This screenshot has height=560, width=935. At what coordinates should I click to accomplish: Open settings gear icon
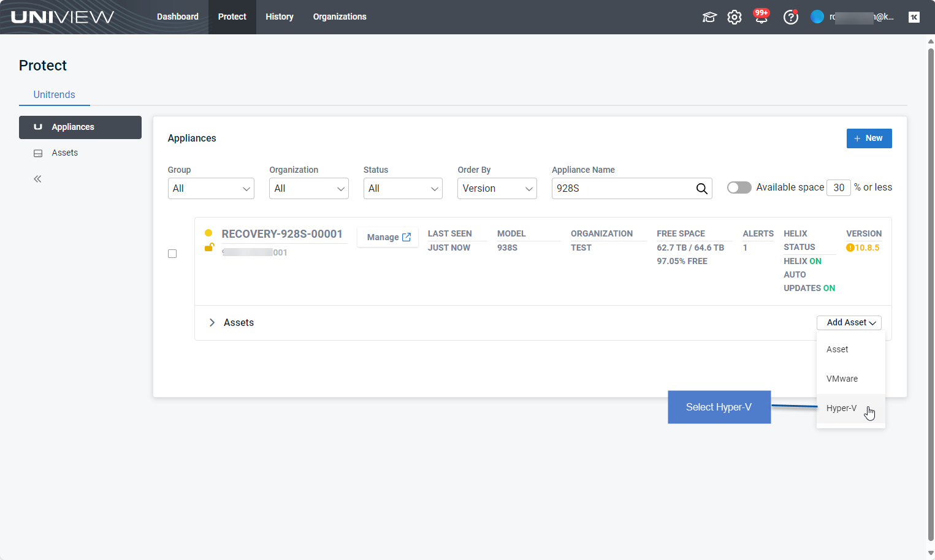(x=735, y=17)
